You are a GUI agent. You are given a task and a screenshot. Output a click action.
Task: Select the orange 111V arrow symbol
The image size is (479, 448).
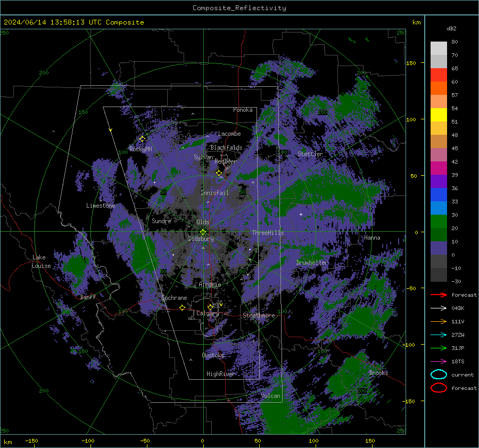[439, 321]
